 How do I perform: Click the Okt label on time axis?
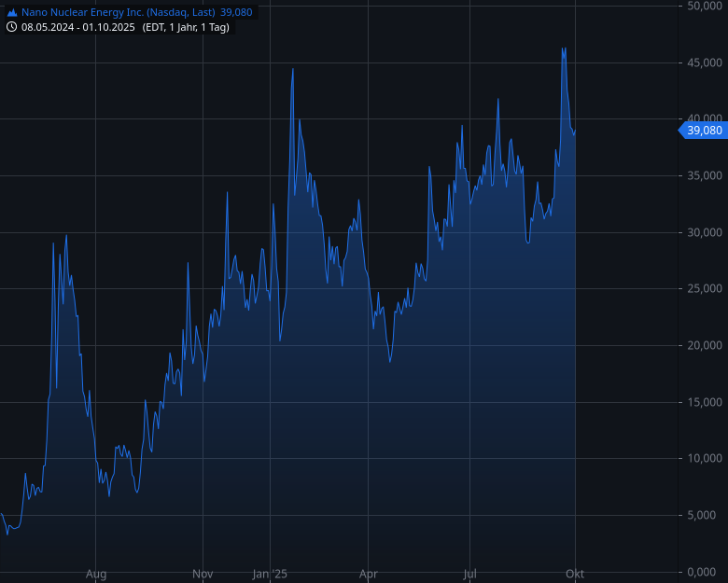(575, 574)
